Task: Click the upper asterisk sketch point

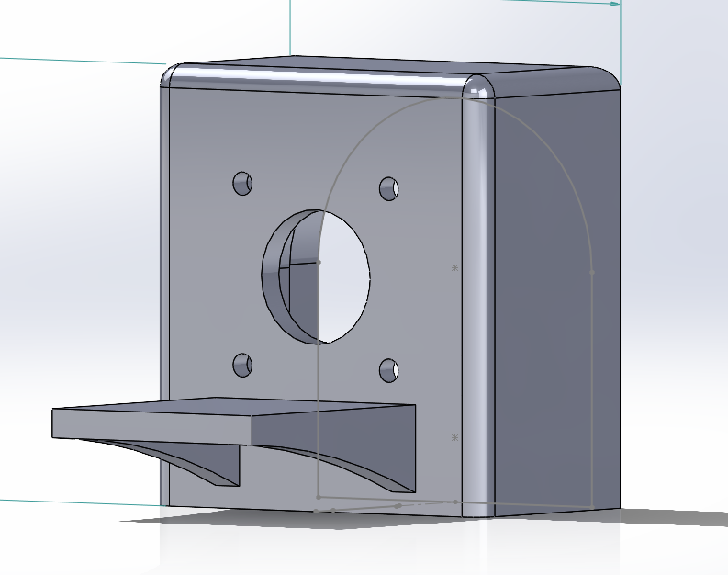Action: click(x=455, y=267)
